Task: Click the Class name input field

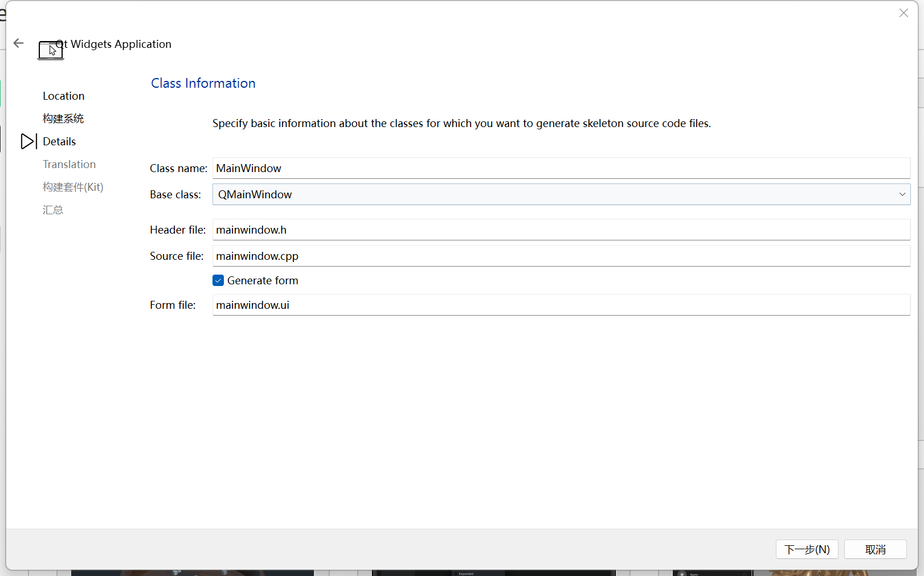Action: (x=561, y=168)
